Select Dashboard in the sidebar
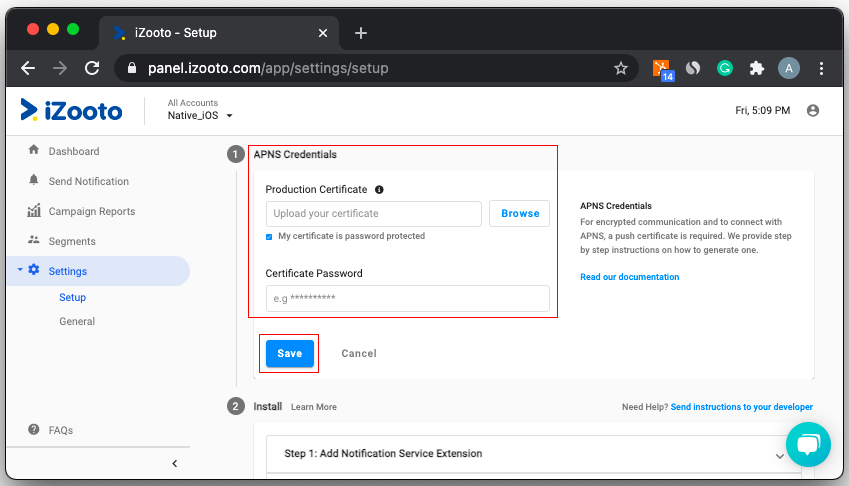This screenshot has width=849, height=486. pyautogui.click(x=74, y=151)
